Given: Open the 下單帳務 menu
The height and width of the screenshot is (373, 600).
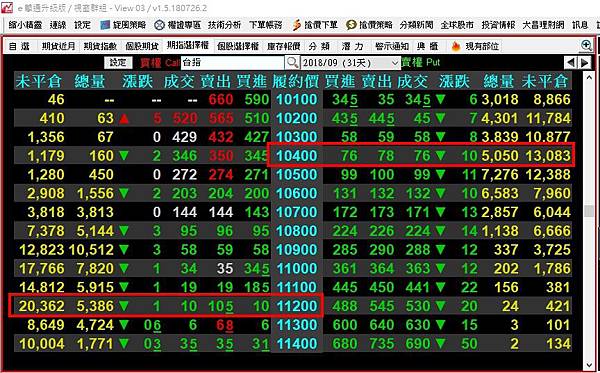Looking at the screenshot, I should 266,25.
